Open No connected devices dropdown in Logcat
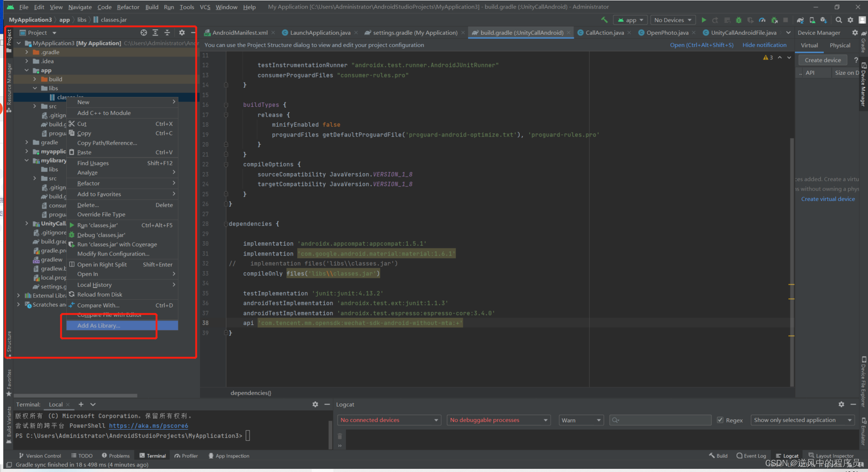Viewport: 868px width, 472px height. point(389,420)
